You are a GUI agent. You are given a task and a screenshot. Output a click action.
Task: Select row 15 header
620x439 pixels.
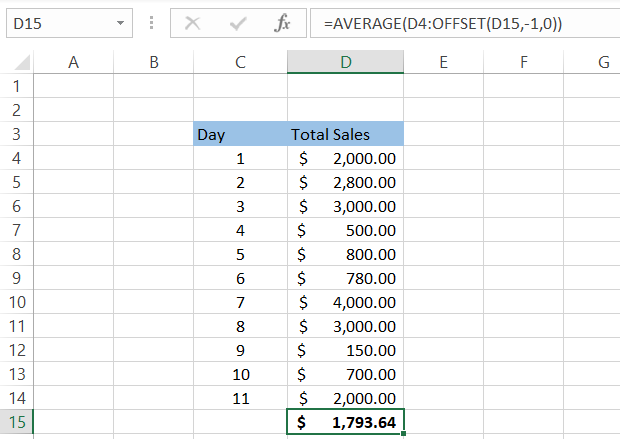(x=16, y=422)
